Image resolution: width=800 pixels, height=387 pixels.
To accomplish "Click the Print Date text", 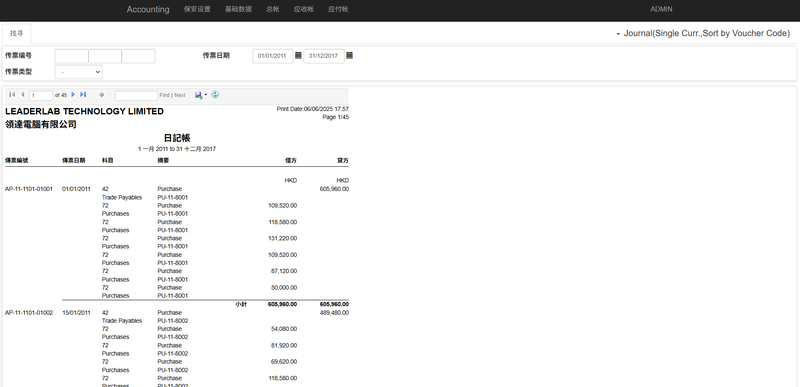I will coord(313,109).
